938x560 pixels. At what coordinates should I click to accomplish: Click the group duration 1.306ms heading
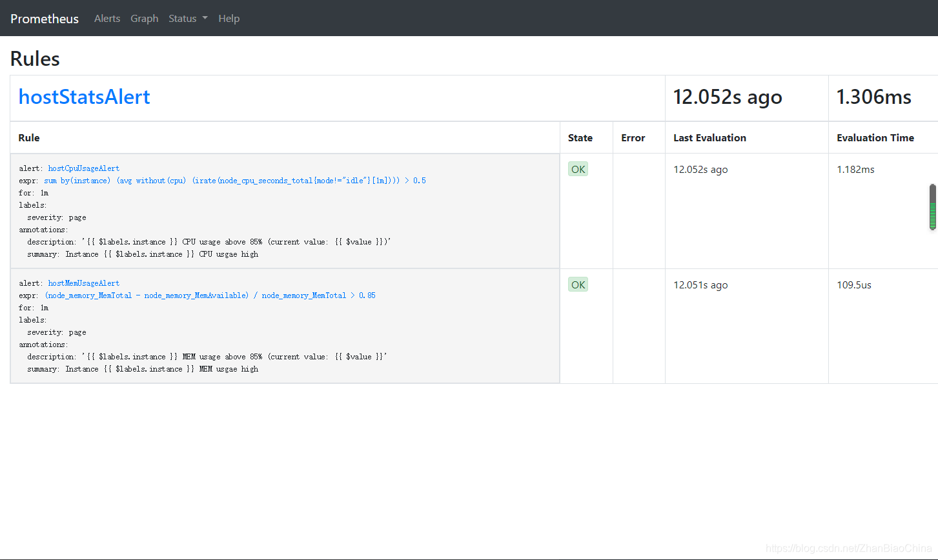(874, 97)
